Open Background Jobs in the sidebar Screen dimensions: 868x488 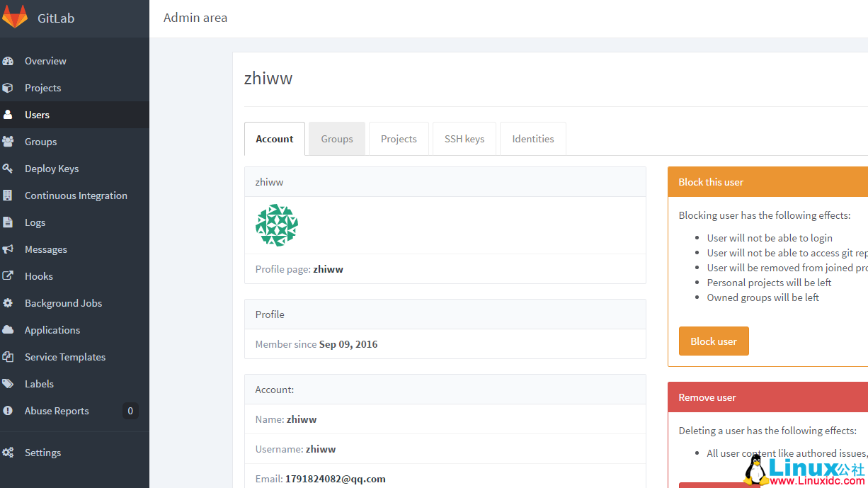pos(63,303)
